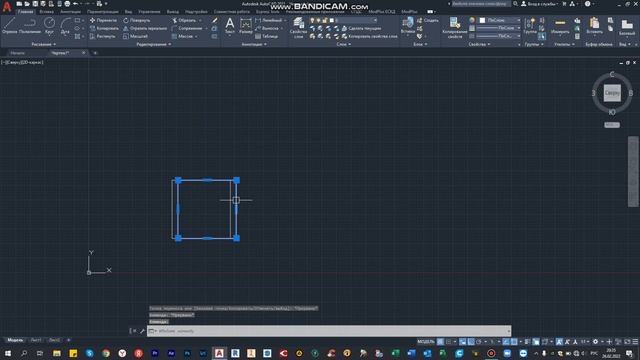Viewport: 640px width, 360px height.
Task: Click the AutoCAD application menu logo
Action: pos(7,7)
